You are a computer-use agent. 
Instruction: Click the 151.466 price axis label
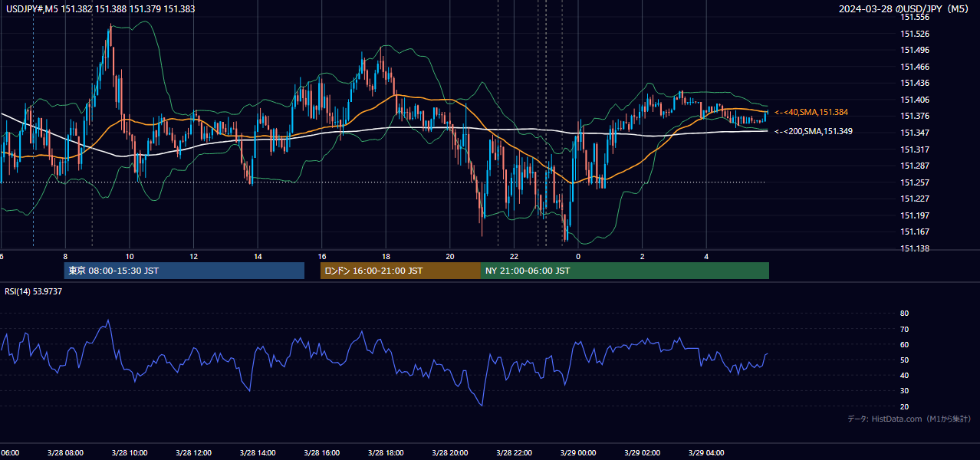coord(915,67)
